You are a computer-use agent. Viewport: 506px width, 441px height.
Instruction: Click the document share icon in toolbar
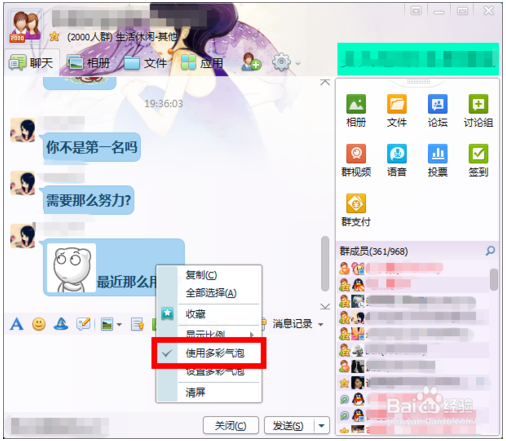click(x=137, y=324)
